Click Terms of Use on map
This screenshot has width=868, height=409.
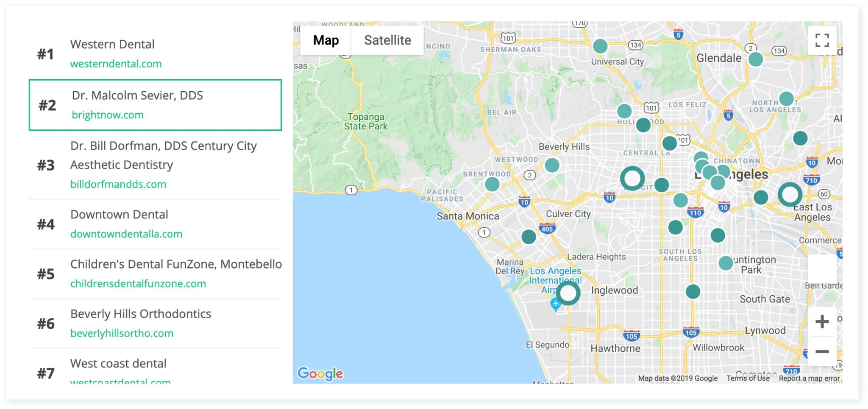coord(748,378)
